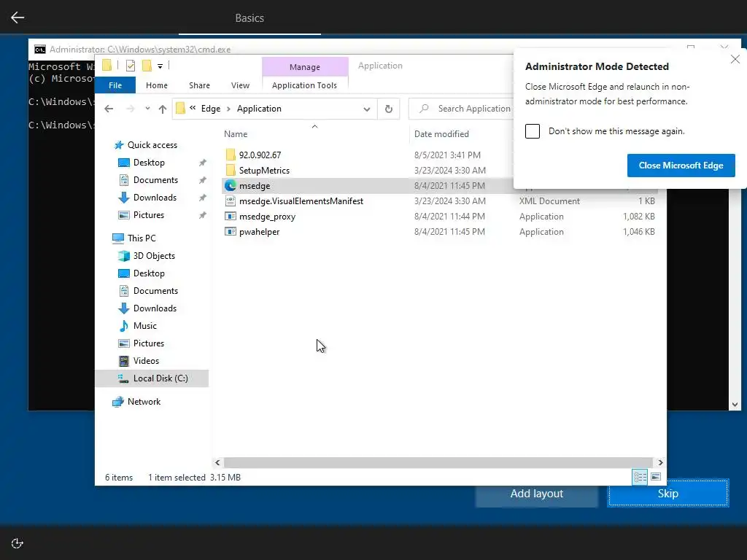Open pinned Documents under Quick access
747x560 pixels.
(155, 180)
